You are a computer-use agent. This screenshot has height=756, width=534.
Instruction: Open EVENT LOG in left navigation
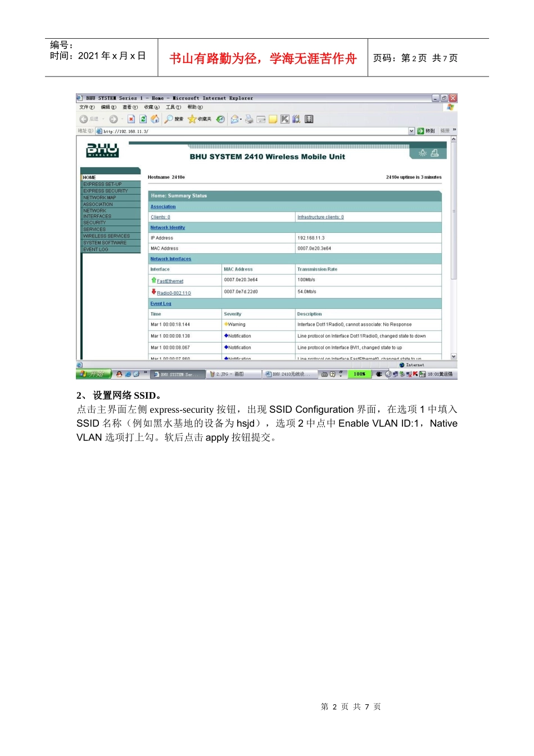pos(111,250)
